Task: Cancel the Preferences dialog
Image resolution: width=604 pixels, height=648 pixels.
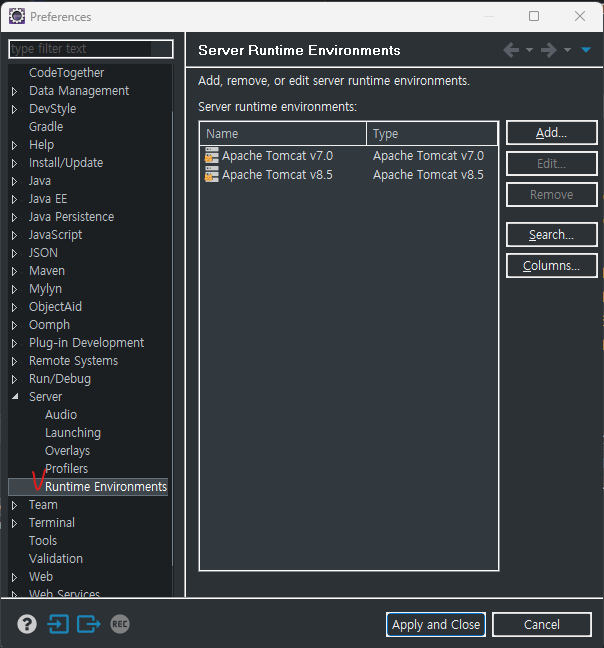Action: [x=542, y=624]
